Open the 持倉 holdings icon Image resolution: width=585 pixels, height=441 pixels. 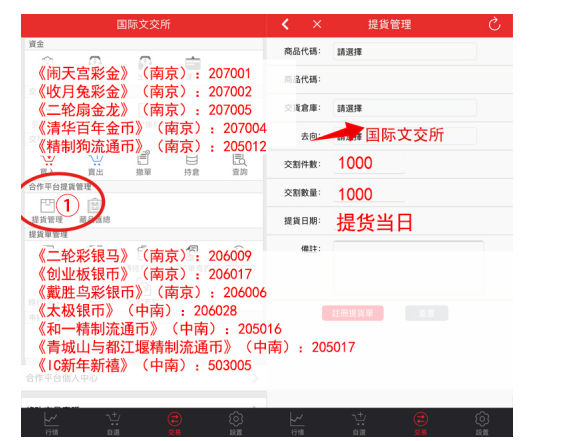191,160
